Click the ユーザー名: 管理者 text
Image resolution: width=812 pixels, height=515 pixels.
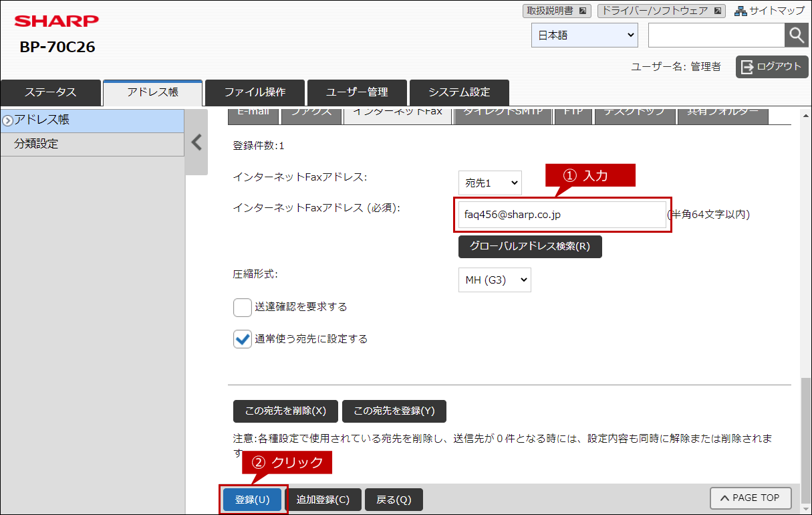click(x=676, y=67)
